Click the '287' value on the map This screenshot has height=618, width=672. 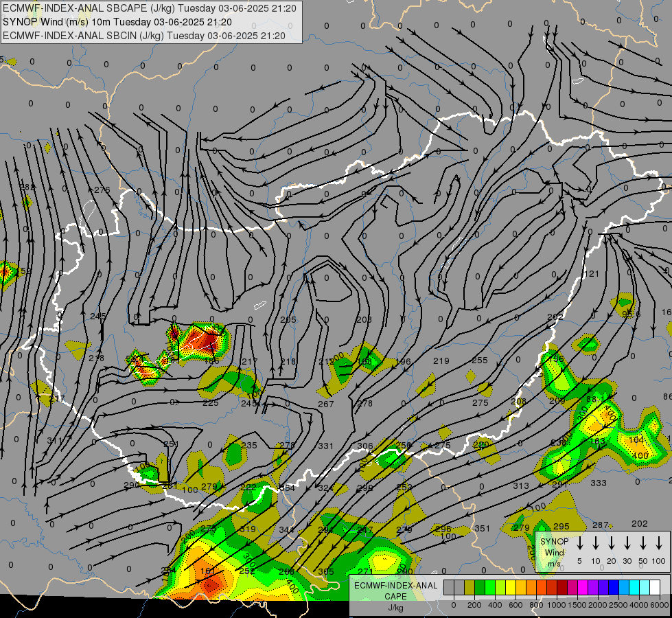click(x=601, y=525)
